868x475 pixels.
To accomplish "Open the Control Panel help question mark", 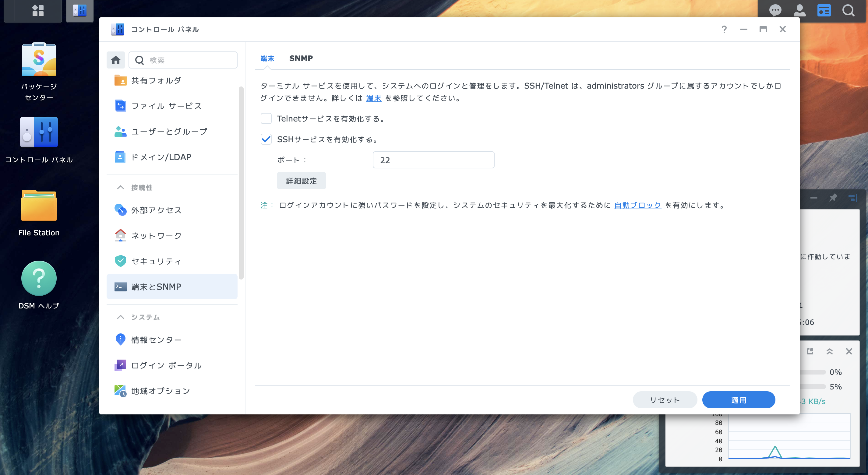I will (x=724, y=29).
